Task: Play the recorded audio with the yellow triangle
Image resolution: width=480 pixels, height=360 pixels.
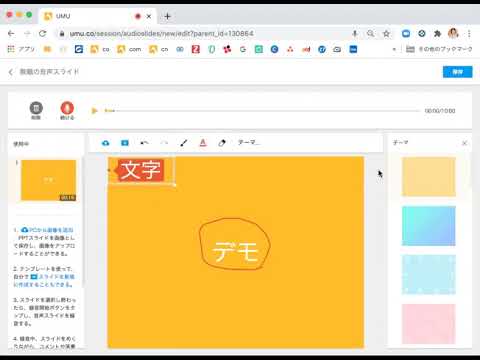Action: [94, 111]
